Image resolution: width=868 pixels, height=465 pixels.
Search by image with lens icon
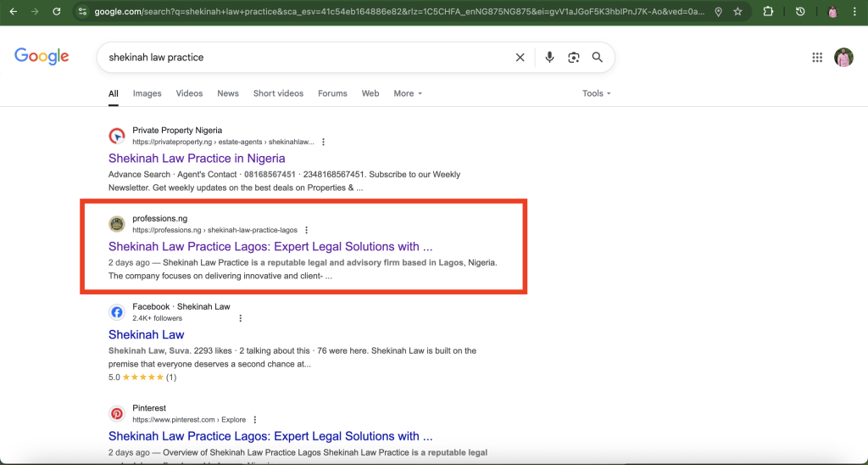click(x=574, y=57)
